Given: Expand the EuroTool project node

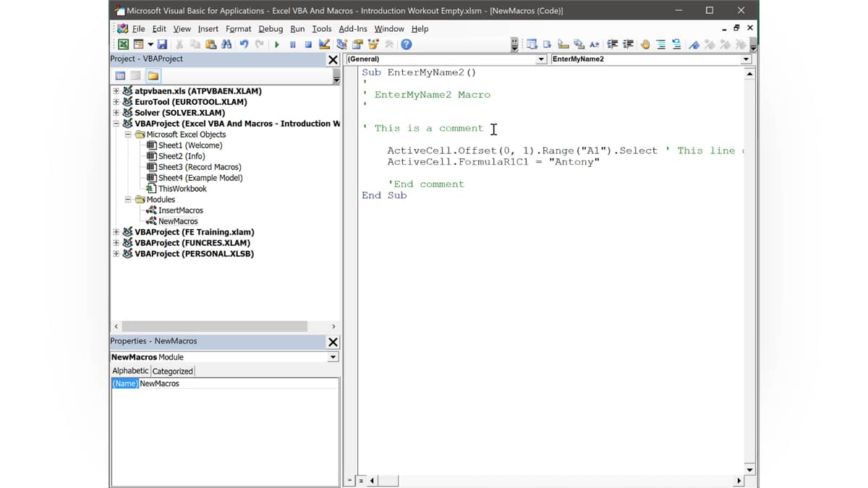Looking at the screenshot, I should click(116, 102).
